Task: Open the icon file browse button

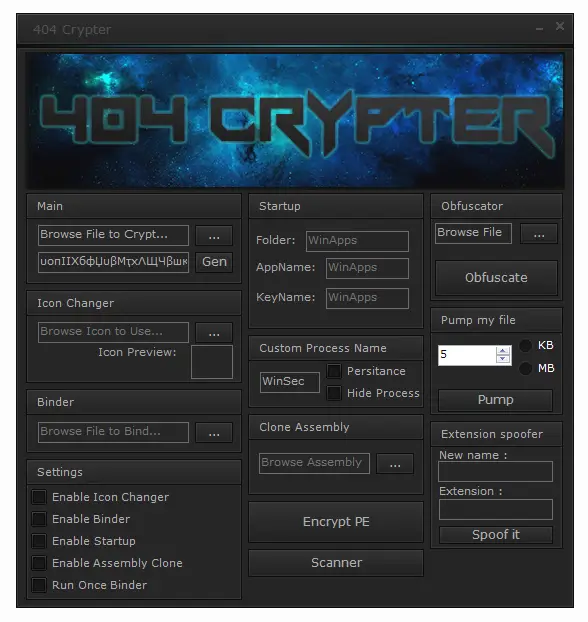Action: click(214, 332)
